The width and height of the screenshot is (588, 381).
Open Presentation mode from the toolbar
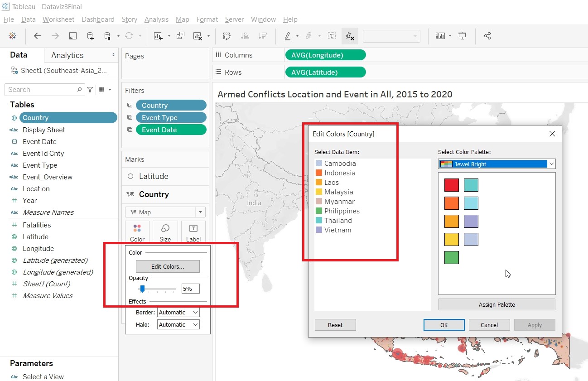click(x=462, y=36)
